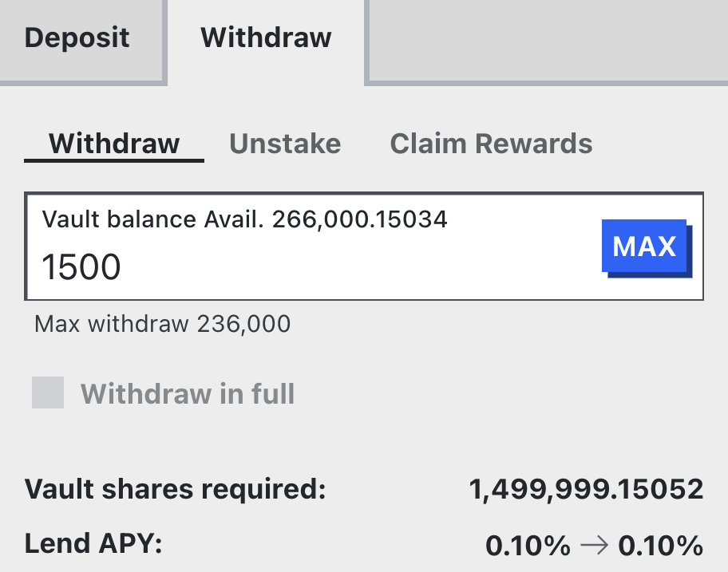Enable the Withdraw in full checkbox
Viewport: 728px width, 572px height.
[48, 393]
